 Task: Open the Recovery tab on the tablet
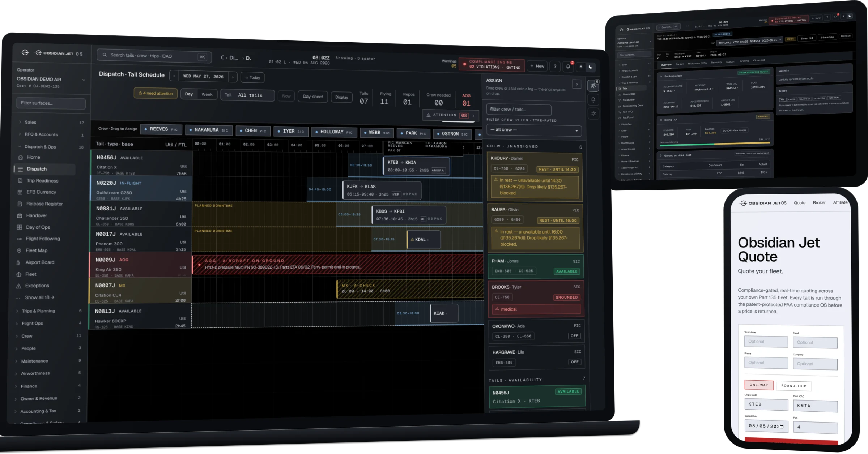716,62
